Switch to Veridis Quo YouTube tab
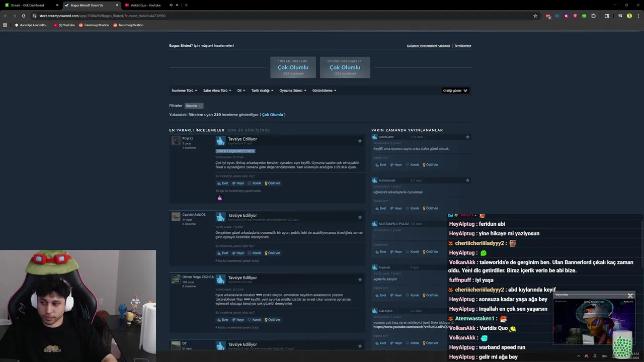 pos(146,5)
